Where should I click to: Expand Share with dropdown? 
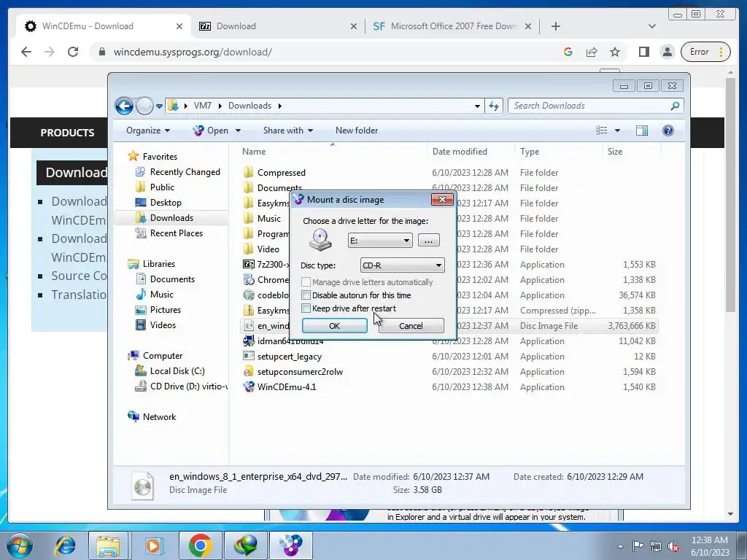tap(287, 131)
